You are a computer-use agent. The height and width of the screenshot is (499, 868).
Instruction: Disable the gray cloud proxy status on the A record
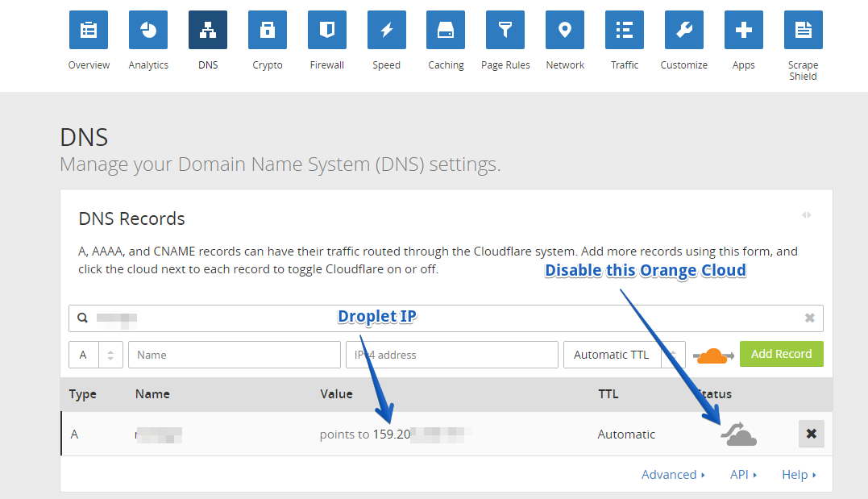click(738, 435)
